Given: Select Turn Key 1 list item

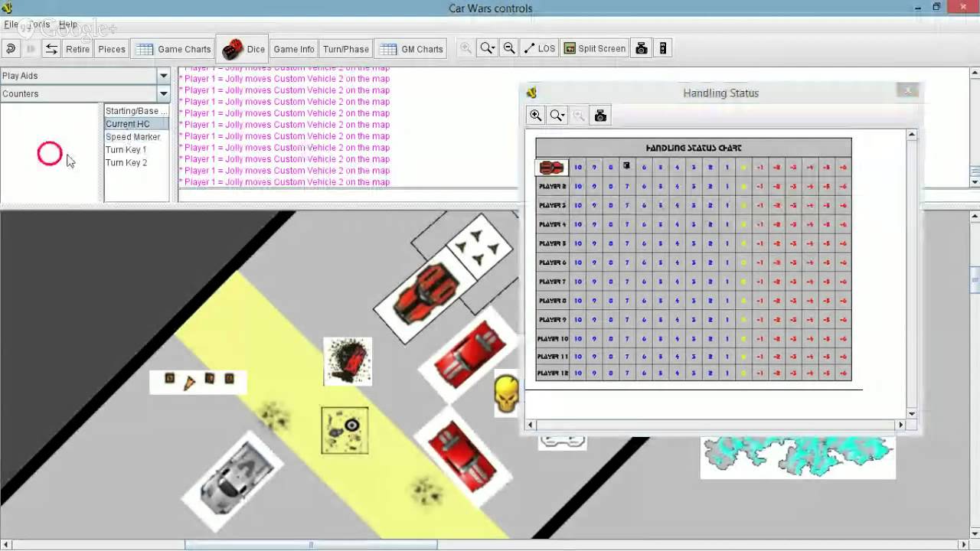Looking at the screenshot, I should pyautogui.click(x=136, y=150).
